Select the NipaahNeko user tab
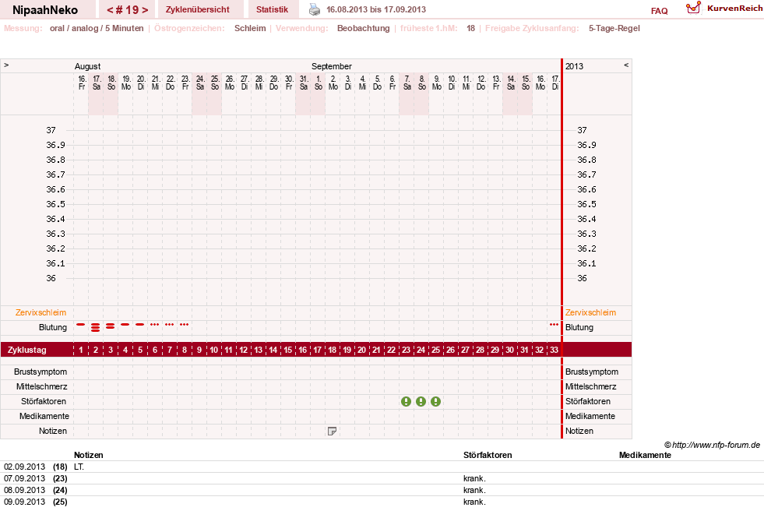The width and height of the screenshot is (764, 532). pos(45,10)
